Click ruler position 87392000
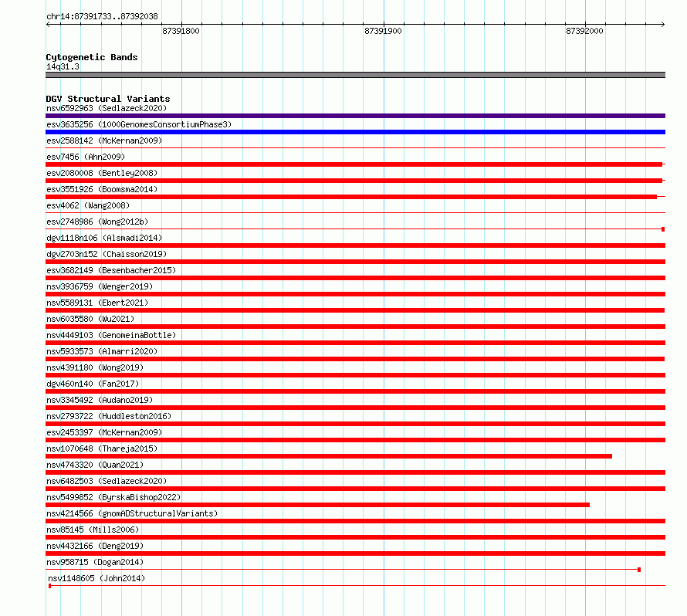 coord(584,31)
